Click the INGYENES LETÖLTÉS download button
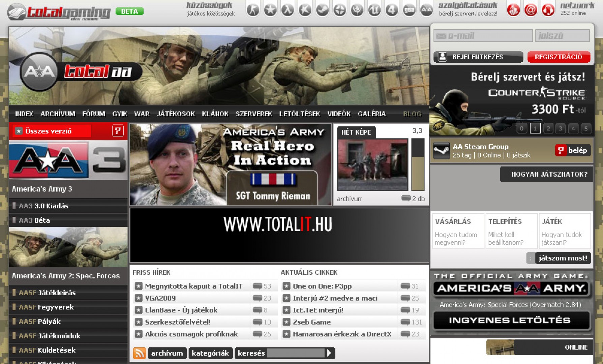Screen dimensions: 603x364 511,320
